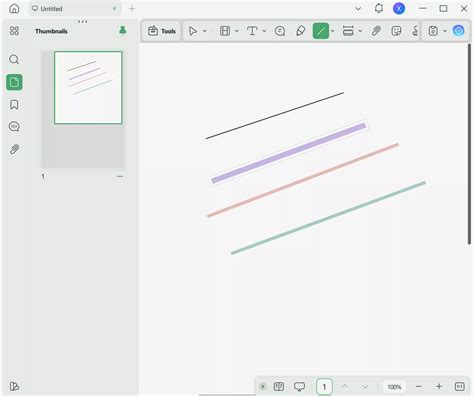Click the signature tool icon
Screen dimensions: 474x396
click(415, 31)
